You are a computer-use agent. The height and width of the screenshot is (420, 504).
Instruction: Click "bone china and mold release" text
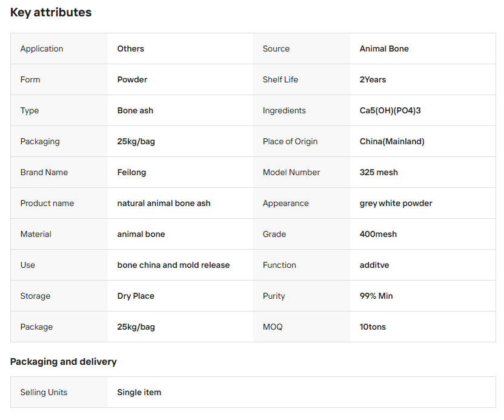(173, 265)
